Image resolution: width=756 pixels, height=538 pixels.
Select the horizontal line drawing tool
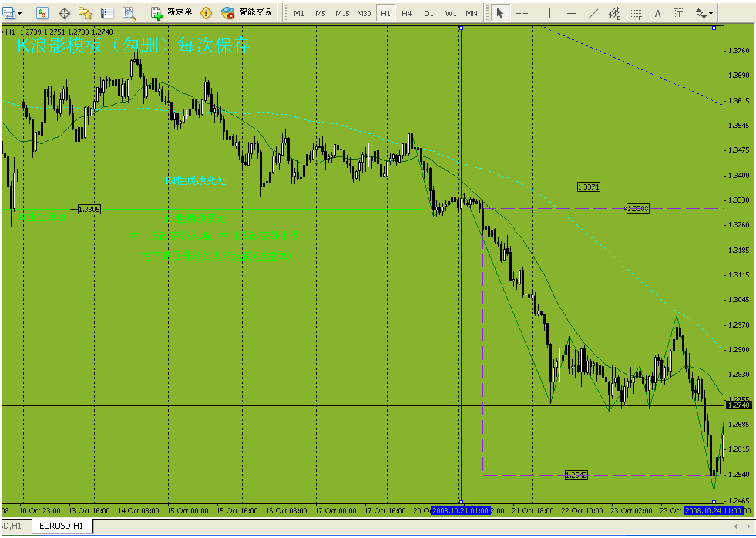pos(572,14)
